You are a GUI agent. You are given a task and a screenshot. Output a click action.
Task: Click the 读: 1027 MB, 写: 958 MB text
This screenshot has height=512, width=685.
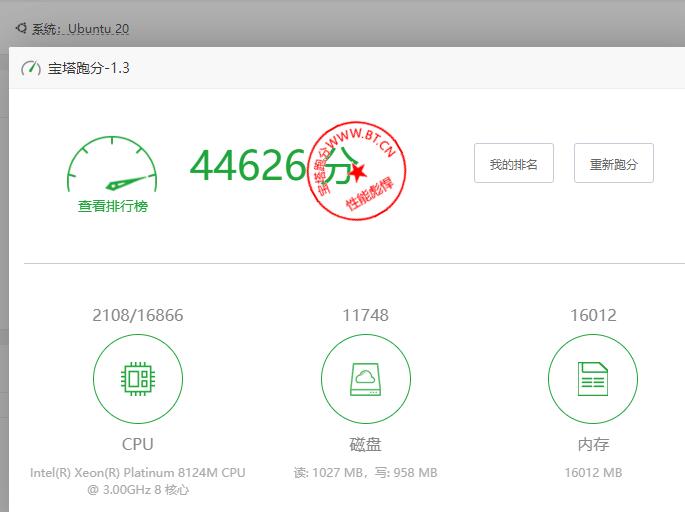pos(366,473)
